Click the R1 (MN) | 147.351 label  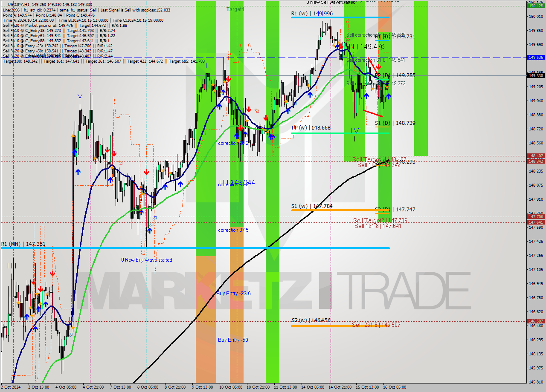click(23, 244)
